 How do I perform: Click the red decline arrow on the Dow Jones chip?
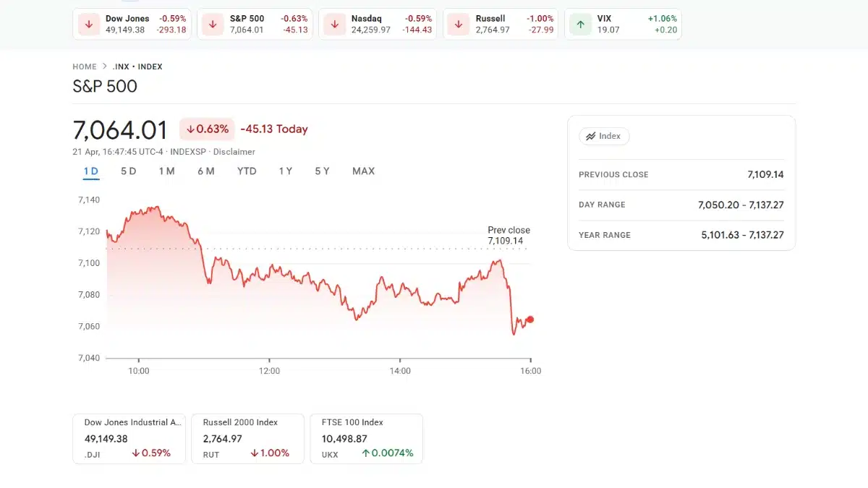[88, 23]
